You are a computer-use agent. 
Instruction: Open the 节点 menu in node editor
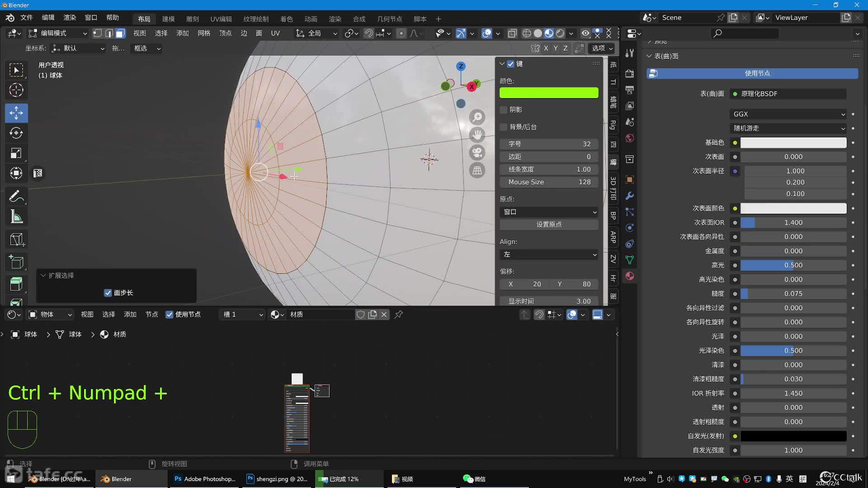coord(151,314)
